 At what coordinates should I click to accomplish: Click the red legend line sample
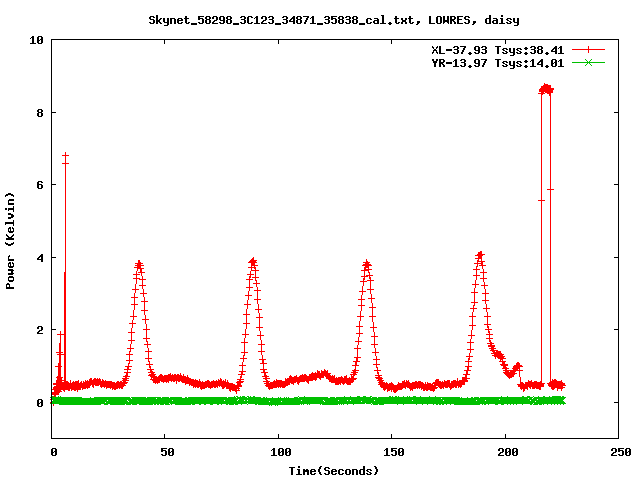(588, 50)
